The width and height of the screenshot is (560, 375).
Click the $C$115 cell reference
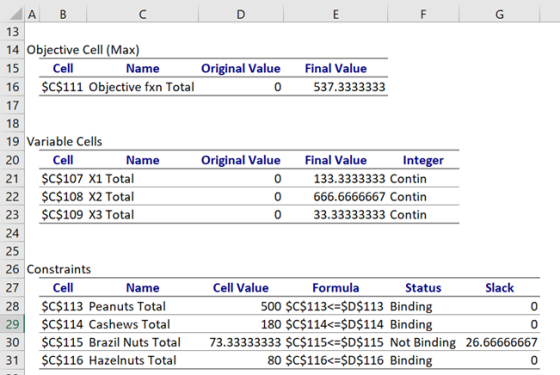[x=62, y=342]
